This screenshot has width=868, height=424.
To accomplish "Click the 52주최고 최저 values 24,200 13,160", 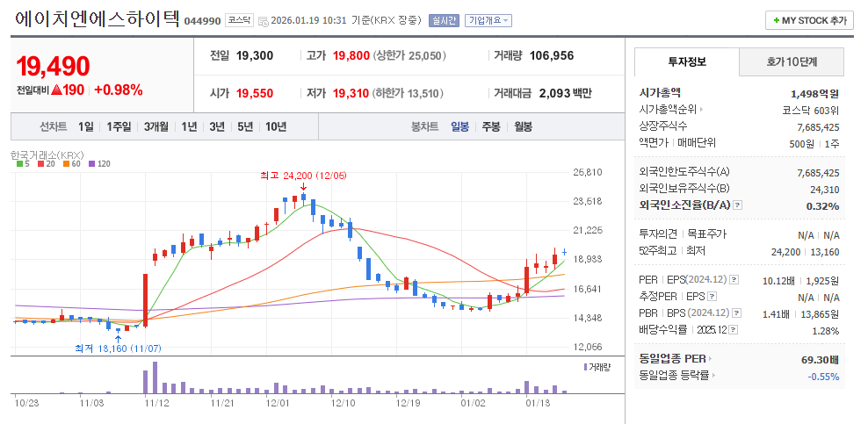I will (805, 252).
